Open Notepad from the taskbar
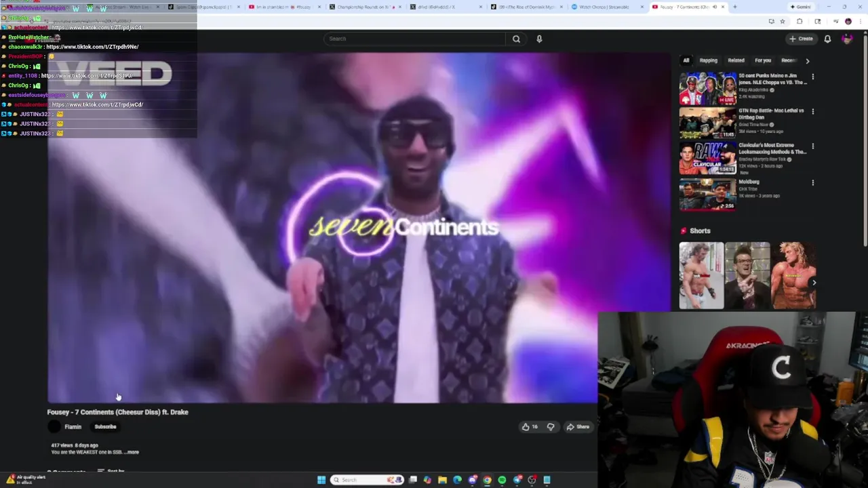 pos(547,480)
